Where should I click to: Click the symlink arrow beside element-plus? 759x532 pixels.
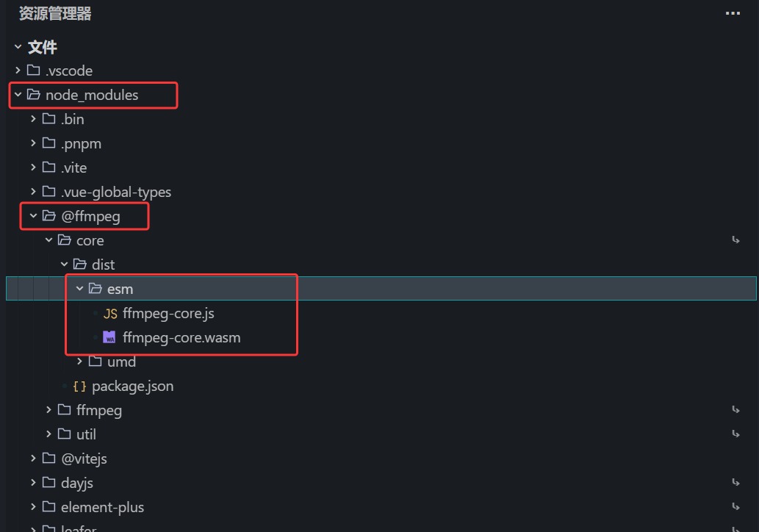[737, 506]
